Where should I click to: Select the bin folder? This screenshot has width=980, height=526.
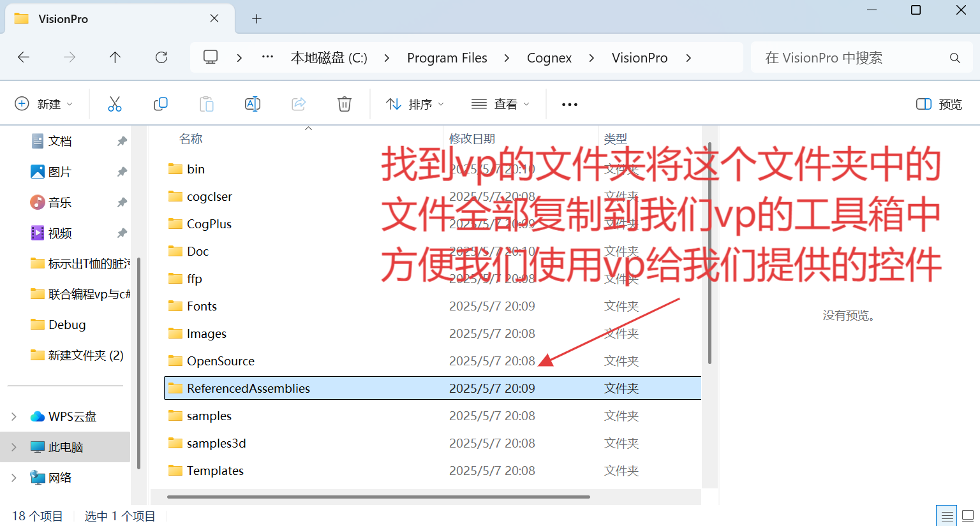tap(196, 169)
